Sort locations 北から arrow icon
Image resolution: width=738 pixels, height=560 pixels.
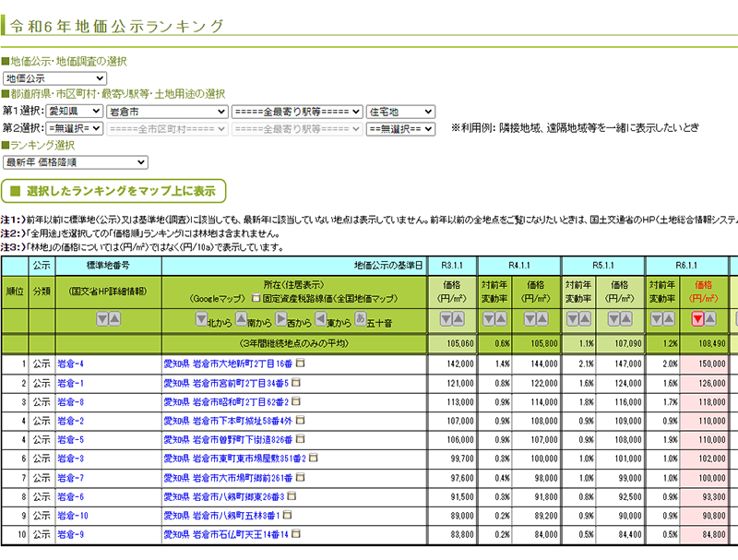(x=201, y=319)
